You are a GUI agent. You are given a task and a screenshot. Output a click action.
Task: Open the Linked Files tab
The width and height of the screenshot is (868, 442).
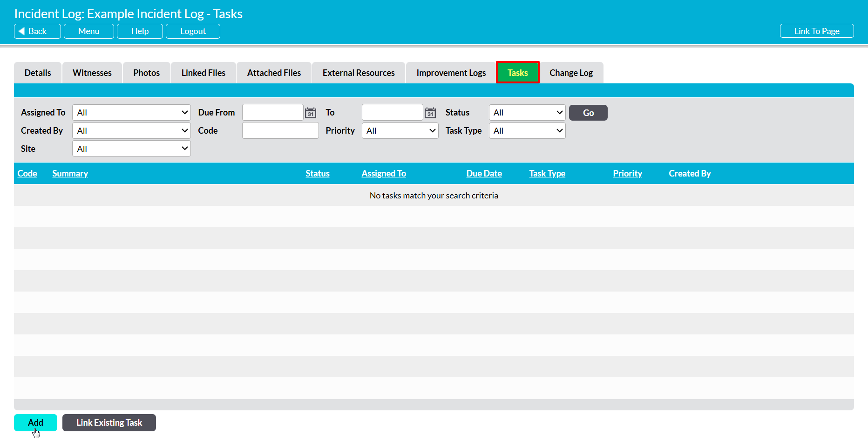(203, 73)
